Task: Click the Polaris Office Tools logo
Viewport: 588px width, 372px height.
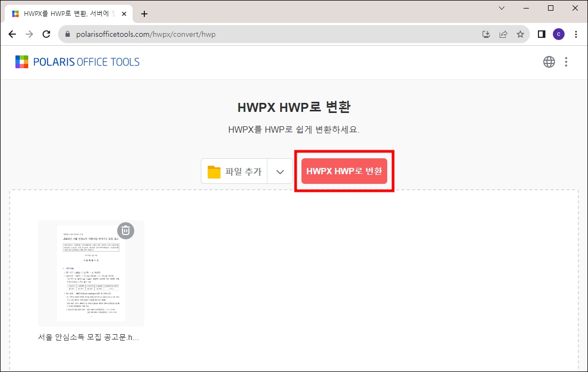Action: pos(77,62)
